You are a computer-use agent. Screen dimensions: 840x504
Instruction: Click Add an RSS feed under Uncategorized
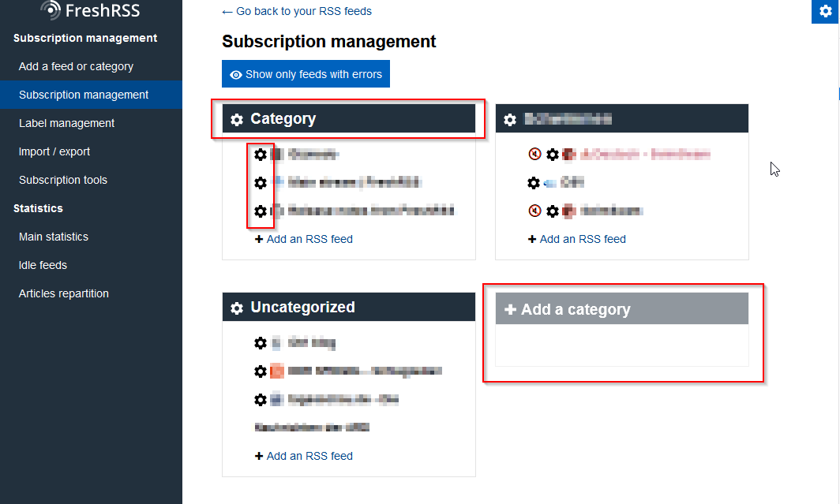pyautogui.click(x=309, y=456)
